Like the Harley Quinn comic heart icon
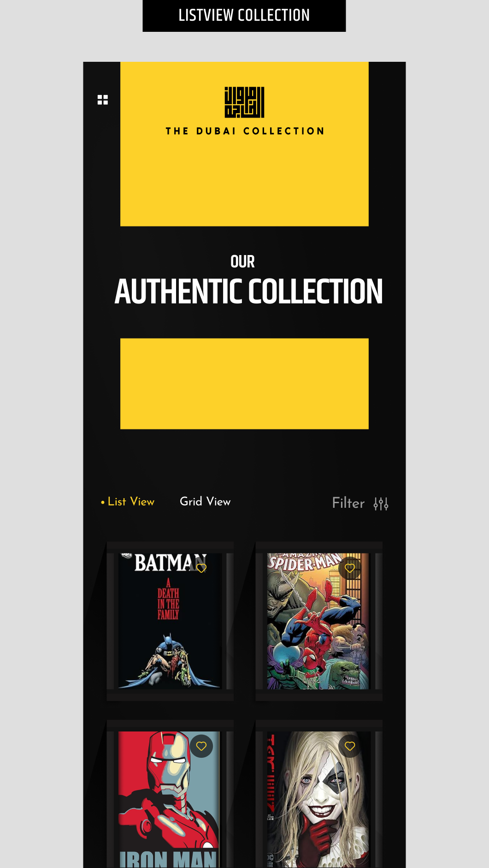 pos(350,746)
